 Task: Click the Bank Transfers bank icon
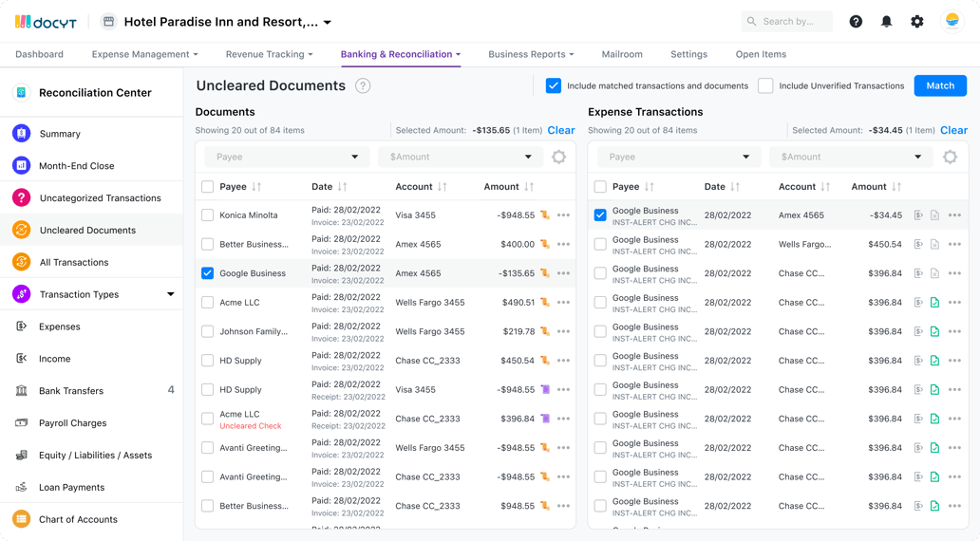coord(21,390)
